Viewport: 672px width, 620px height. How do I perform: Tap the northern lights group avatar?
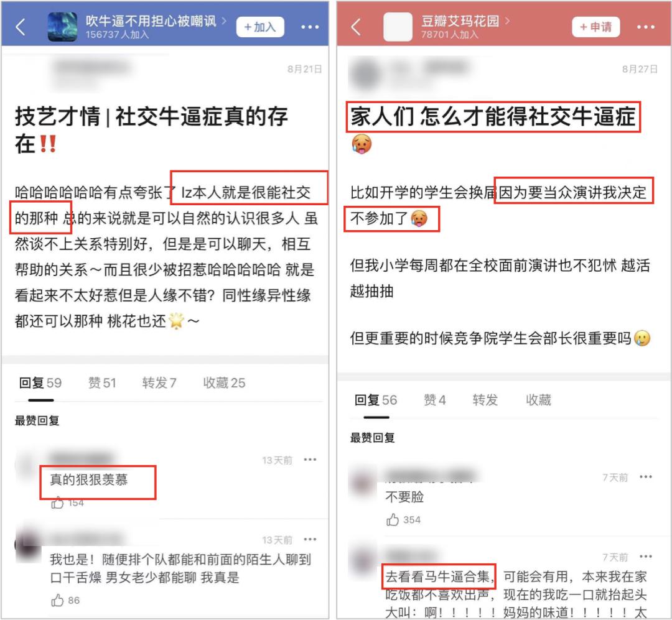click(63, 27)
